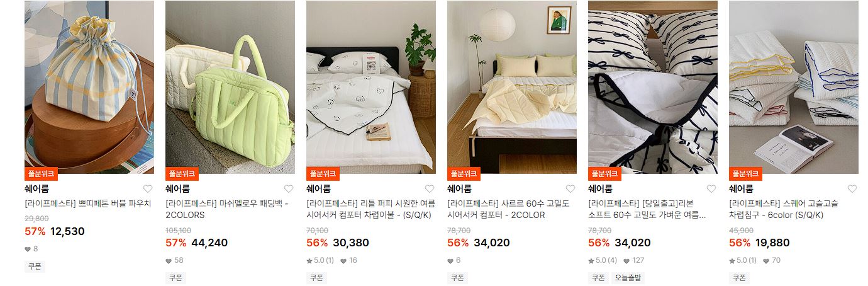Favorite the 뽀띠페톤 버블 파우치 with heart icon
This screenshot has width=868, height=286.
click(148, 189)
